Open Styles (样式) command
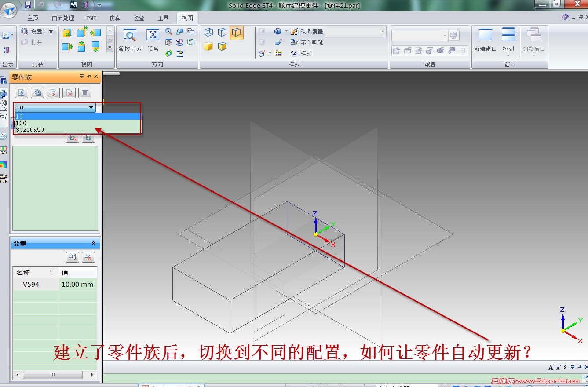Screen dimensions: 588x387 point(301,53)
